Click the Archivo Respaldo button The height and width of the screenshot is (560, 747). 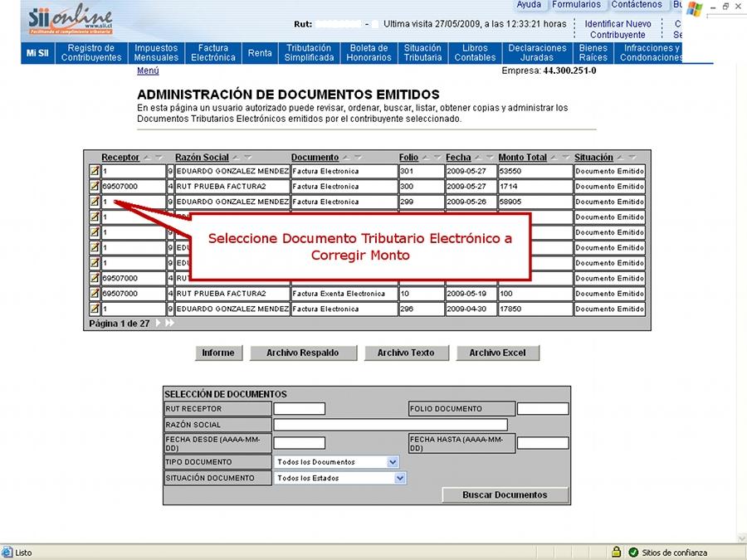(x=303, y=353)
